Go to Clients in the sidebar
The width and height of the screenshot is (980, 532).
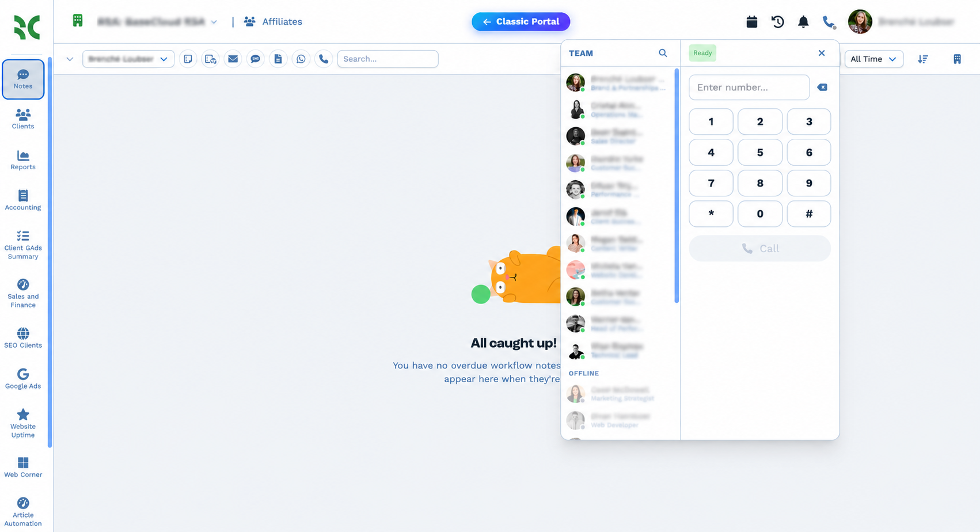(23, 119)
